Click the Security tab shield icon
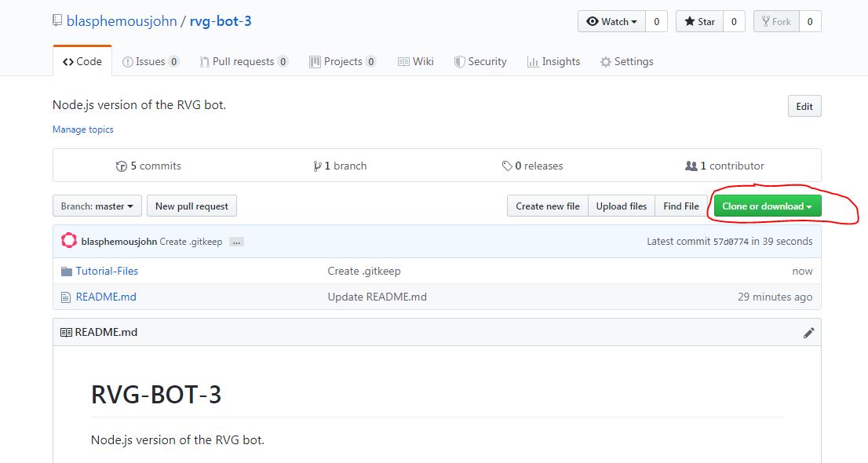Screen dimensions: 868x463 (459, 62)
